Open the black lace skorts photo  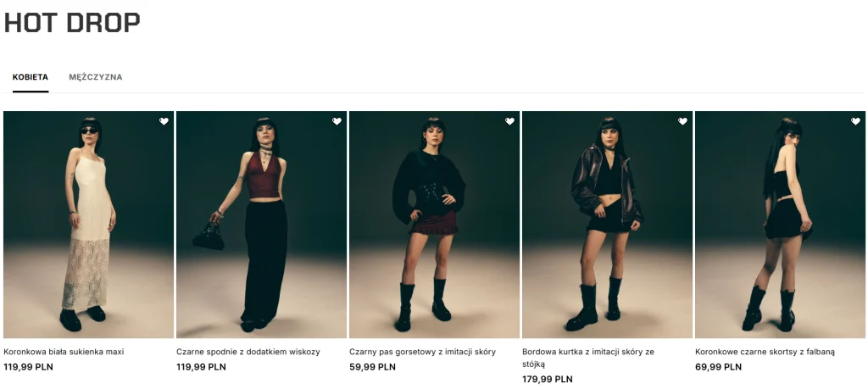point(780,225)
